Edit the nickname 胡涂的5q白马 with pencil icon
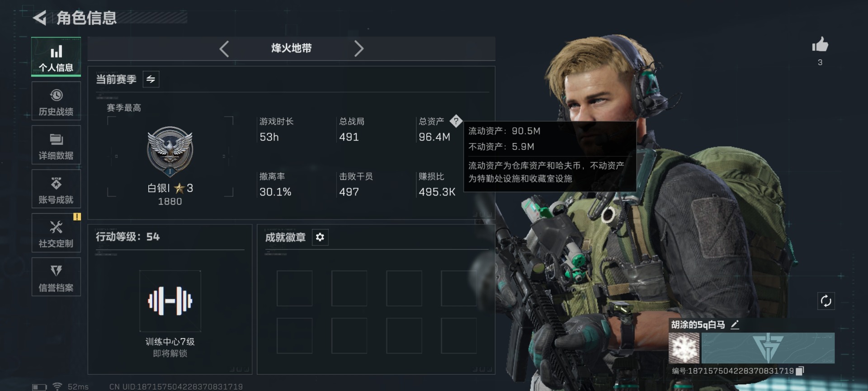Viewport: 868px width, 391px height. pyautogui.click(x=735, y=324)
